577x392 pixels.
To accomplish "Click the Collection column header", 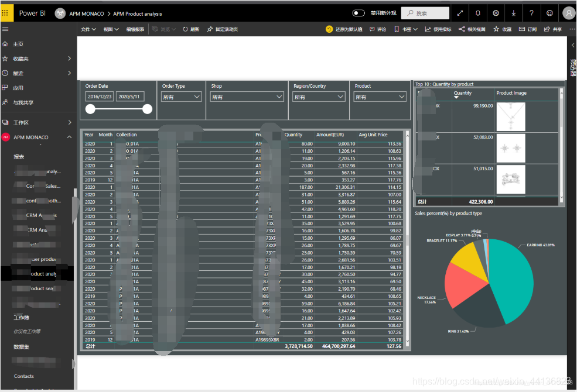I will (127, 135).
